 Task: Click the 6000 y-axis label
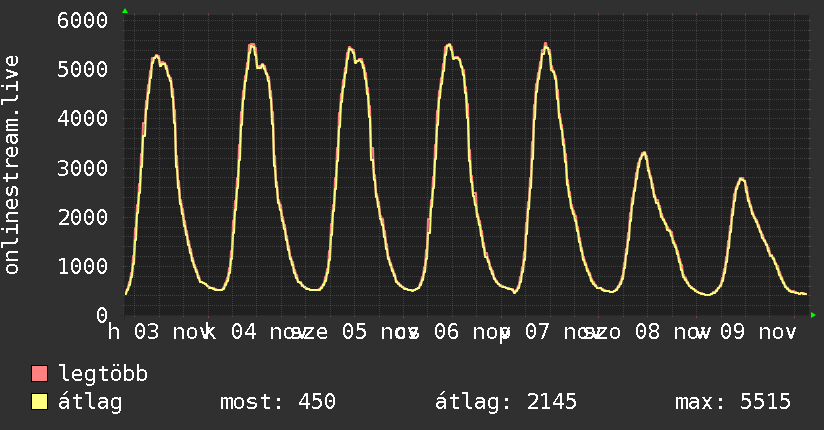tap(83, 21)
